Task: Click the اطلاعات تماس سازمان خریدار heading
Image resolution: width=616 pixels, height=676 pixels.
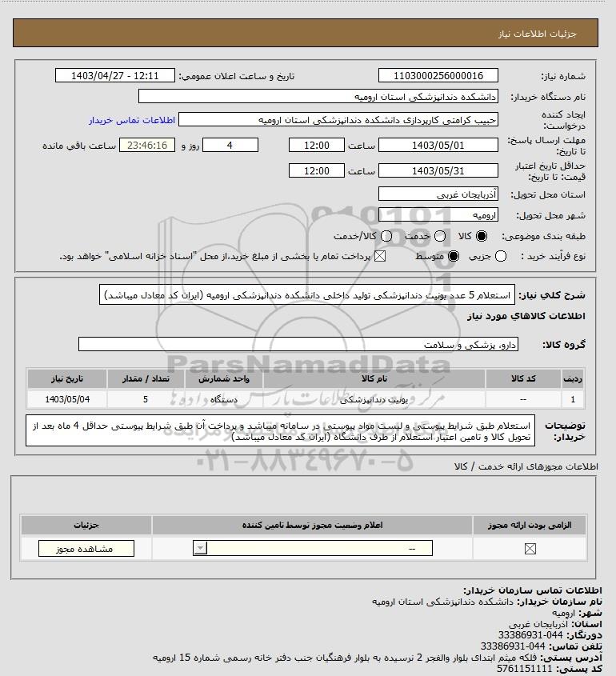Action: [532, 590]
